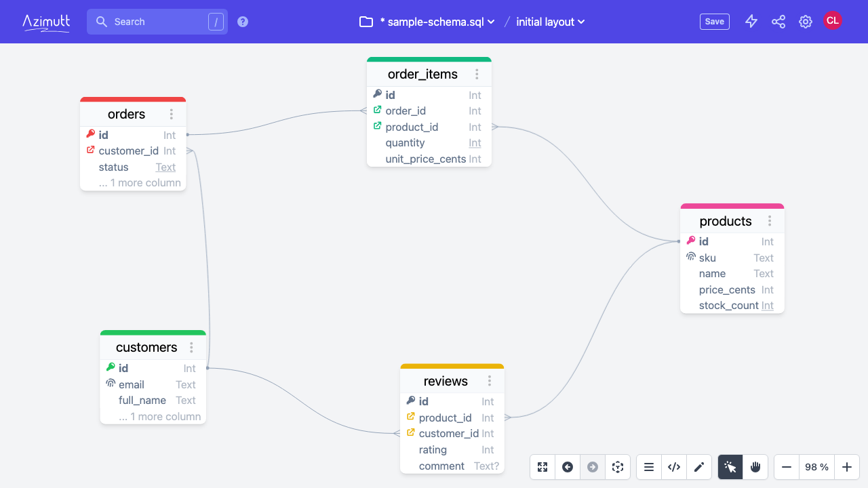Click the slash shortcut hint in search
The height and width of the screenshot is (488, 868).
click(216, 22)
